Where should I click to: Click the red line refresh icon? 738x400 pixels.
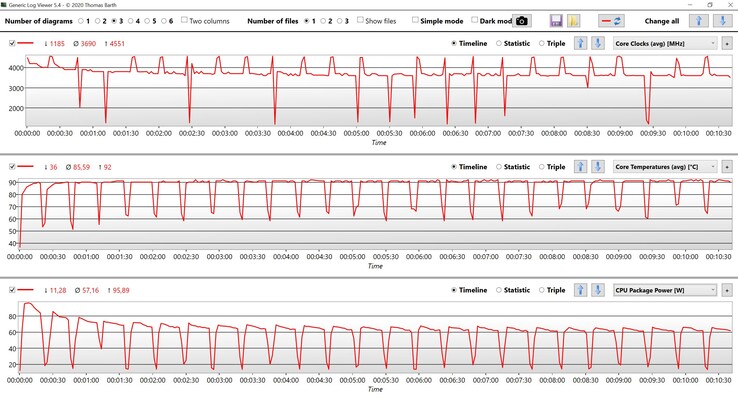point(611,20)
